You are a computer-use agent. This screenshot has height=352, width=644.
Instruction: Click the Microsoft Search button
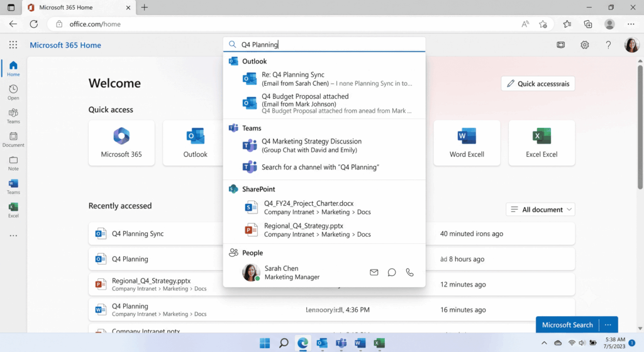[568, 325]
